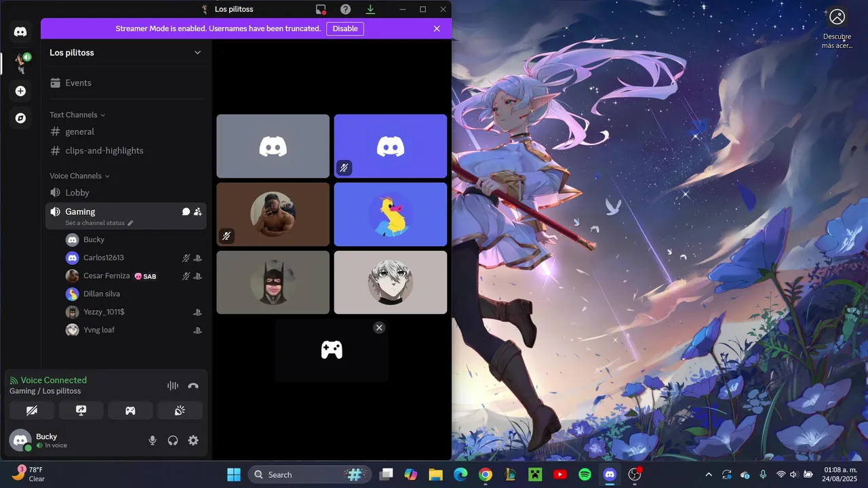Open Spotify from the taskbar
Screen dimensions: 868x488
(585, 474)
